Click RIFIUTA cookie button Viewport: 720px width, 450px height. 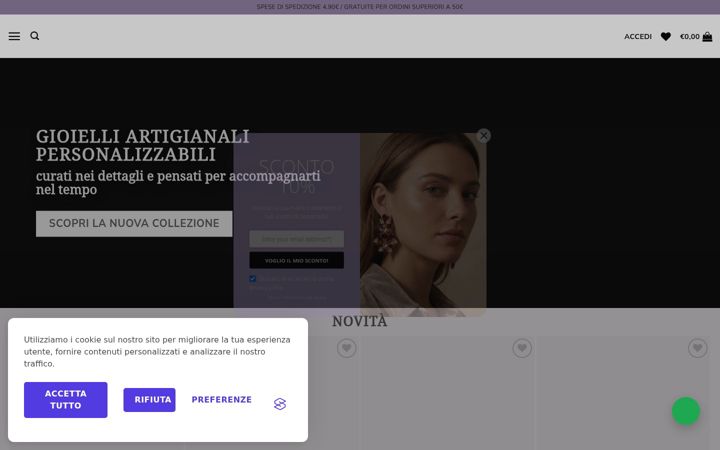[149, 399]
